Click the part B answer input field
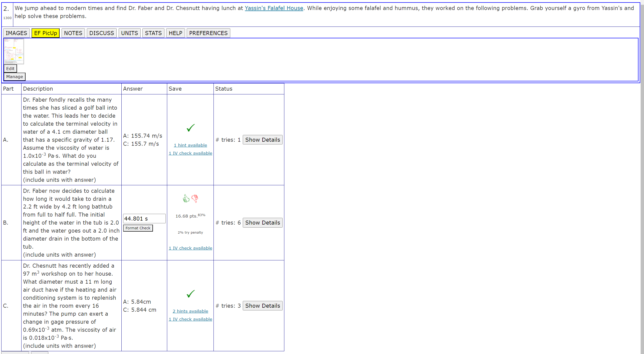Screen dimensions: 644x354 (x=144, y=219)
